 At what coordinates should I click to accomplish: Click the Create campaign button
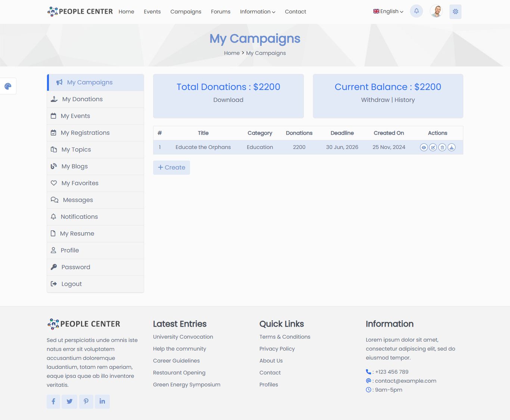coord(171,168)
